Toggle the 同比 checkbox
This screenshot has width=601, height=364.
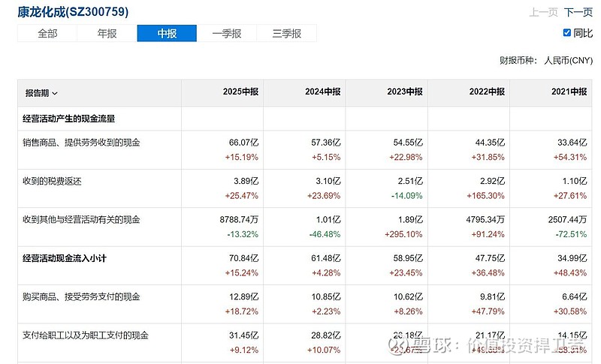(567, 33)
